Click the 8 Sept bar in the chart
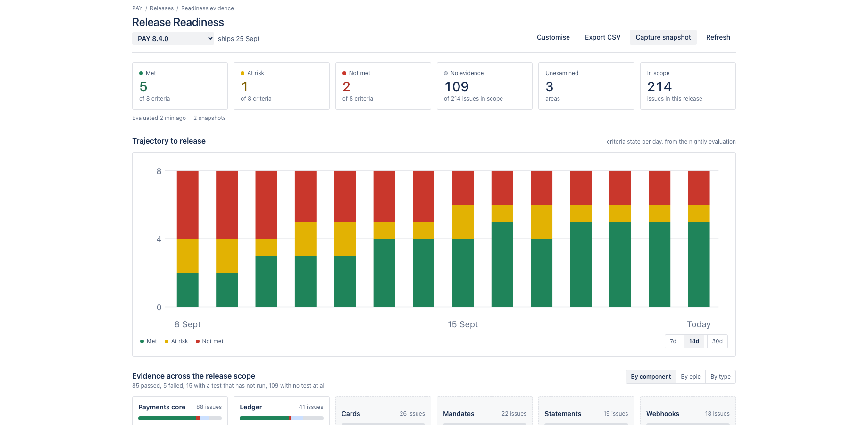Screen dimensions: 868x425 pos(188,239)
